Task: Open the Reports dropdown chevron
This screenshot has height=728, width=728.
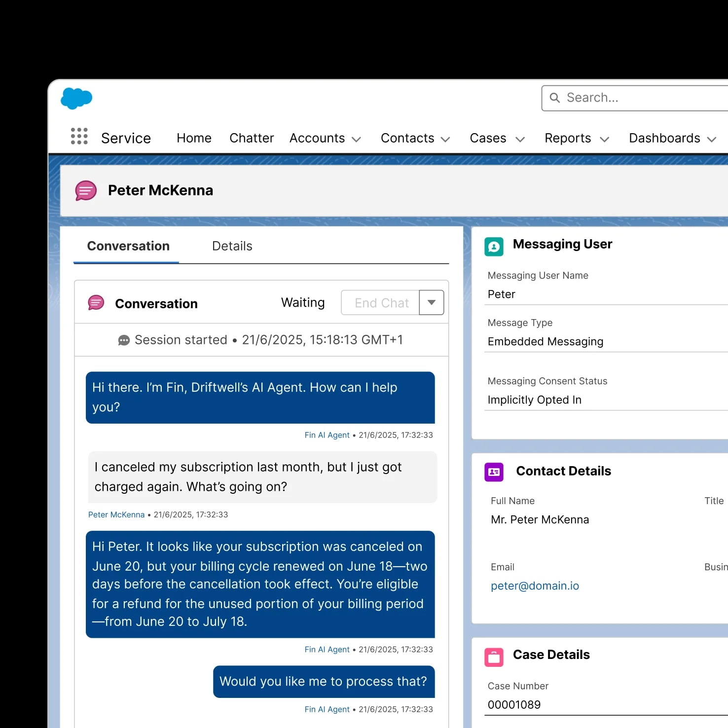Action: coord(605,139)
